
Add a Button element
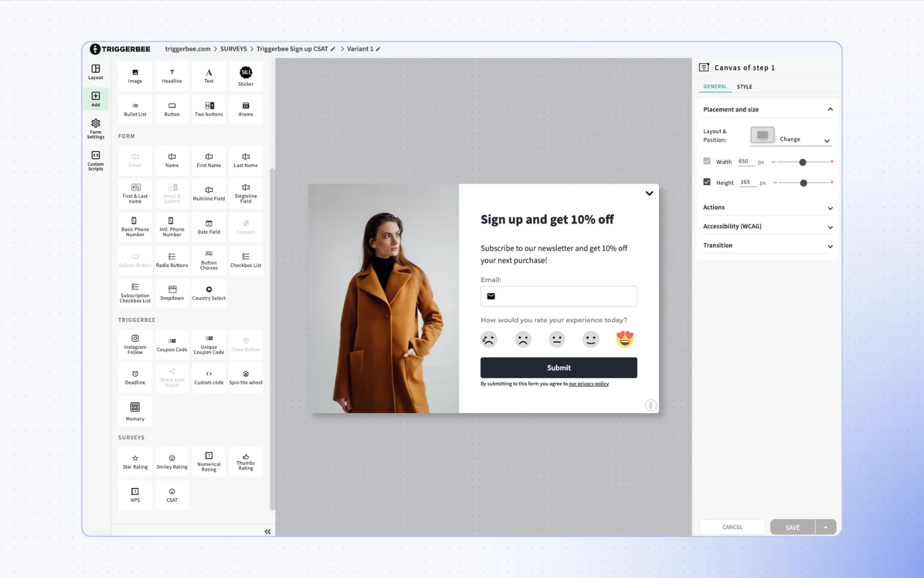[172, 109]
